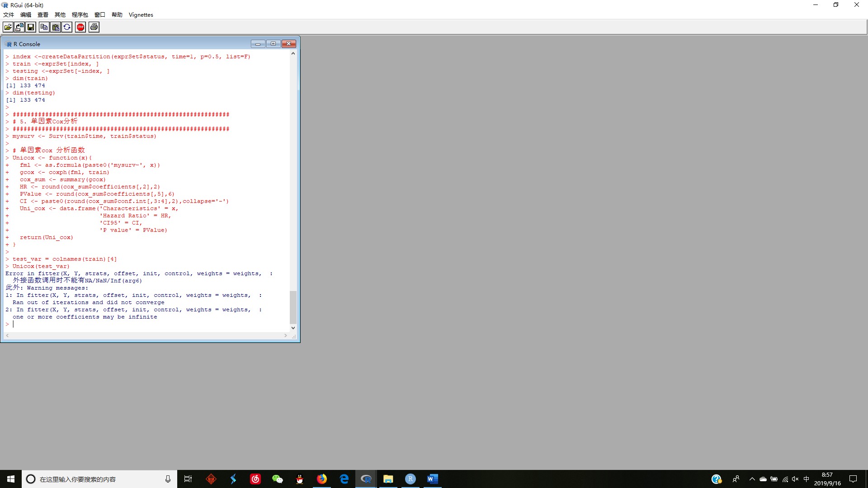Click 'return(Uni_cox)' code line

coord(46,237)
